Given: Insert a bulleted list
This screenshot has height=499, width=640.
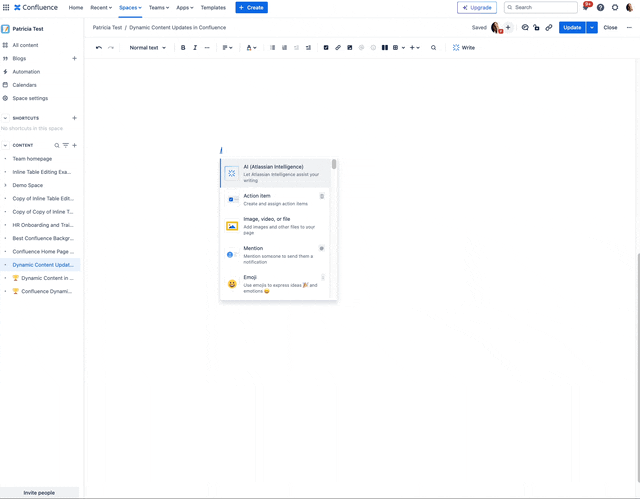Looking at the screenshot, I should 272,48.
